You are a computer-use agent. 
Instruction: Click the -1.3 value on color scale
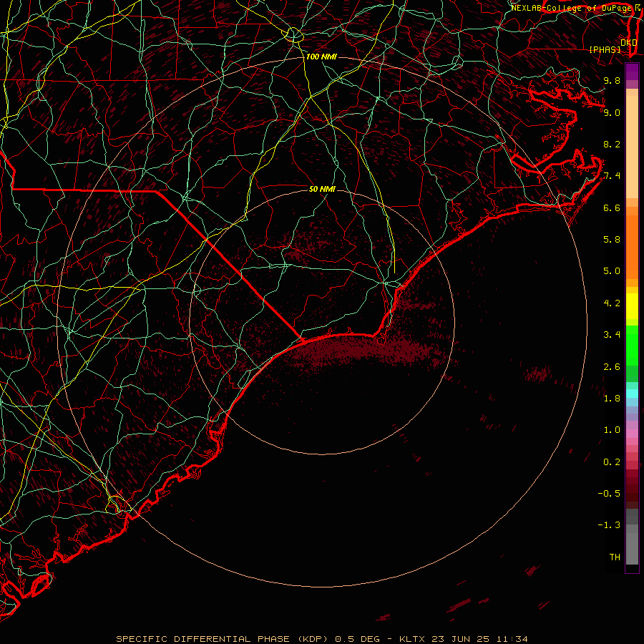(x=609, y=525)
